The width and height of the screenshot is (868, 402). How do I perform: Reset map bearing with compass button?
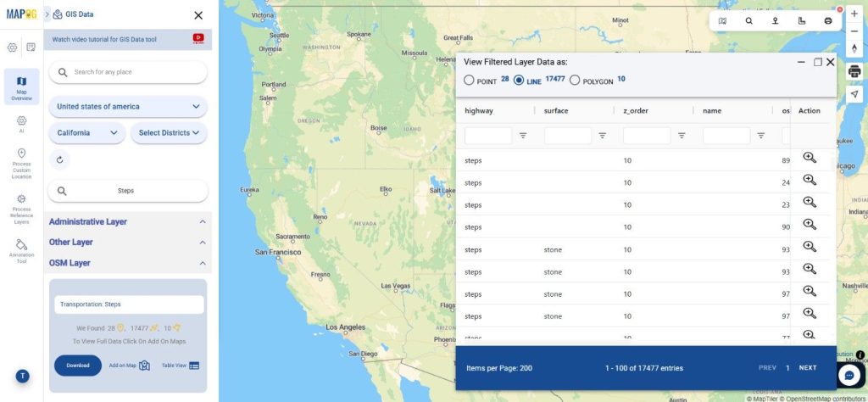tap(854, 48)
